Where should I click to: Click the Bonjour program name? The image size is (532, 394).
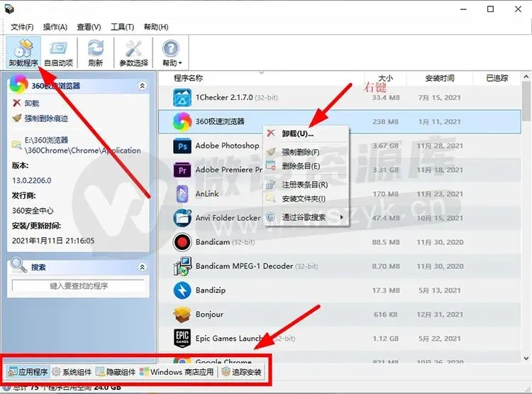[209, 314]
